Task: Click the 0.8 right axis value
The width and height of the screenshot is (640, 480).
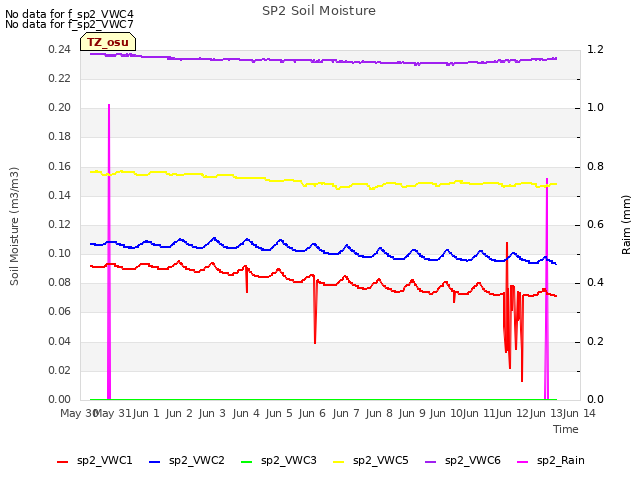Action: point(595,166)
